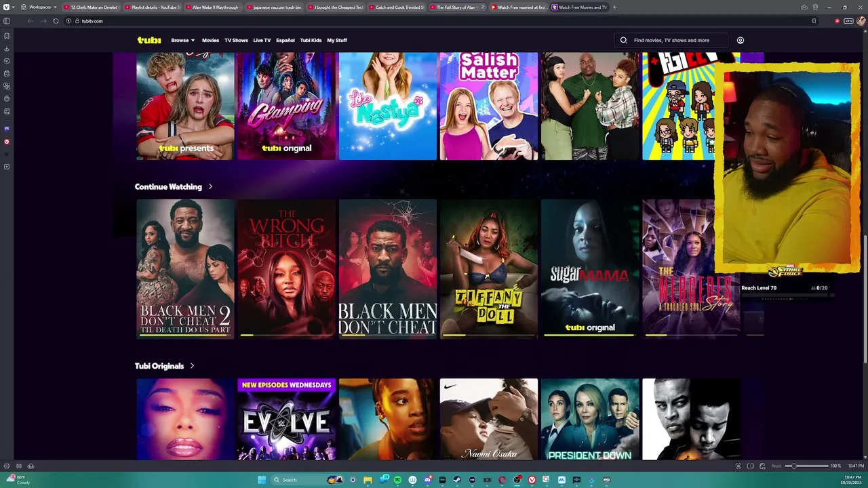The image size is (868, 488).
Task: Open the Salish Matter poster
Action: pyautogui.click(x=489, y=106)
